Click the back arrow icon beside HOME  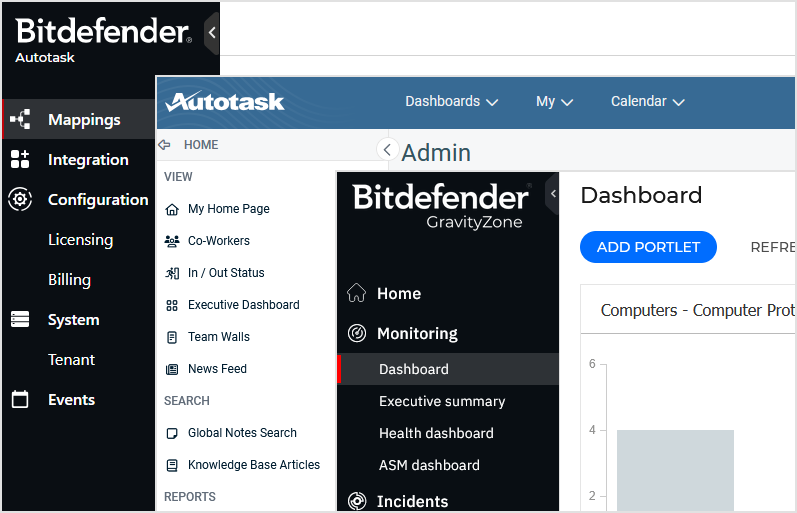[x=164, y=145]
